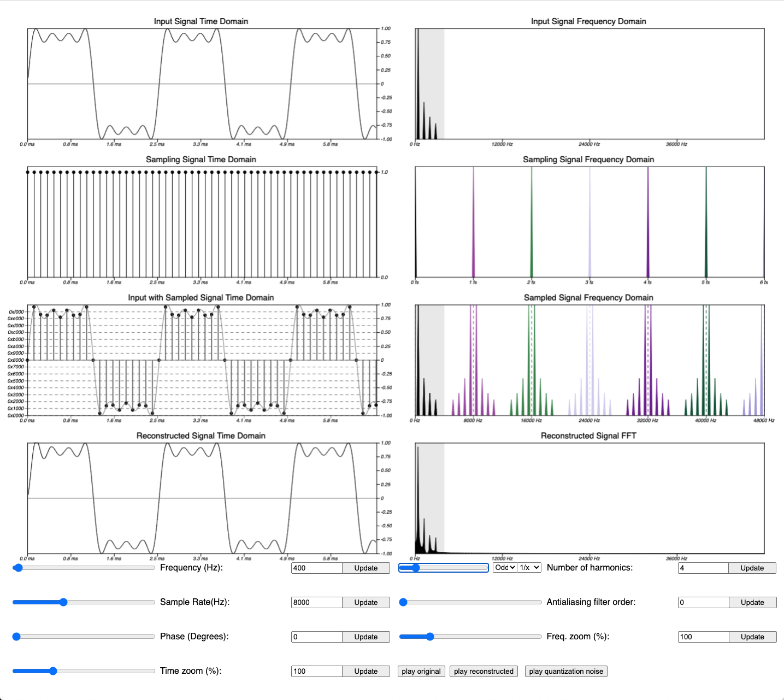The width and height of the screenshot is (784, 700).
Task: Click the Time zoom slider handle
Action: pos(53,671)
